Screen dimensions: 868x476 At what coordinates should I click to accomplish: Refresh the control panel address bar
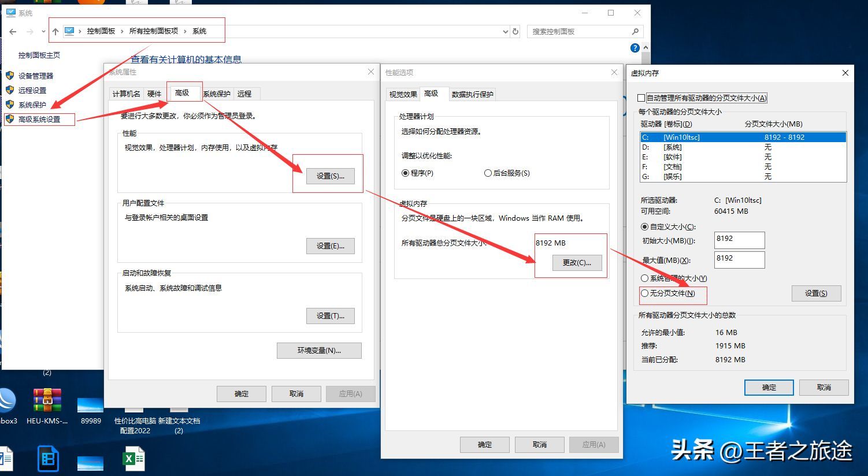coord(515,32)
